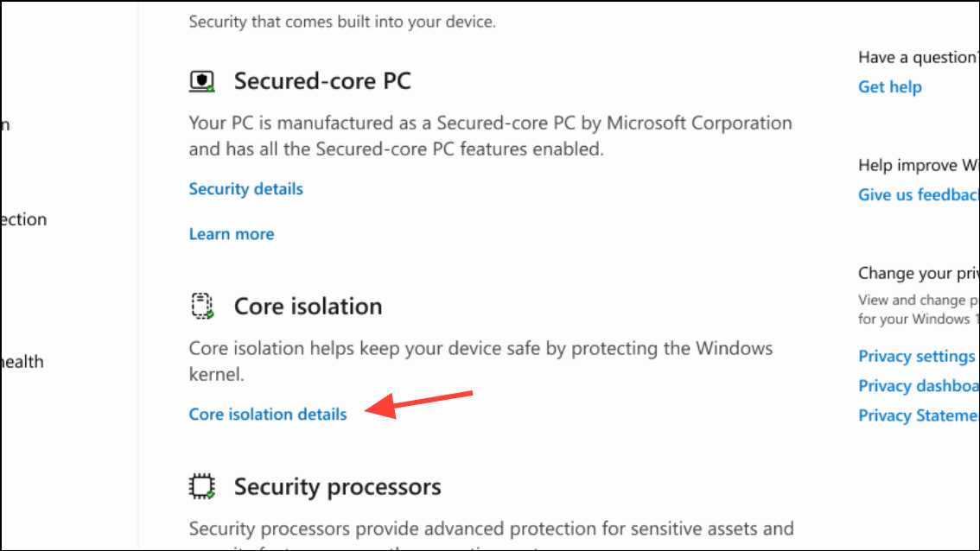Click the 'Have a question' heading text
Screen dimensions: 980x551
[x=918, y=58]
